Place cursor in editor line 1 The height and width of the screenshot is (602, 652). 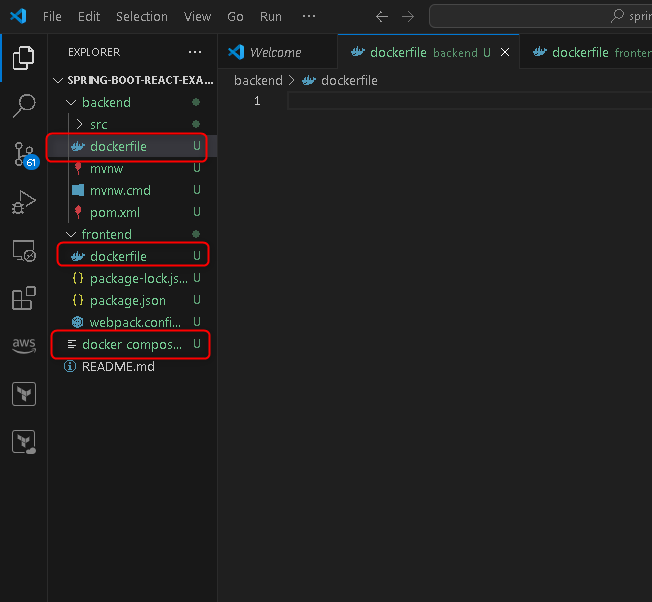point(469,101)
